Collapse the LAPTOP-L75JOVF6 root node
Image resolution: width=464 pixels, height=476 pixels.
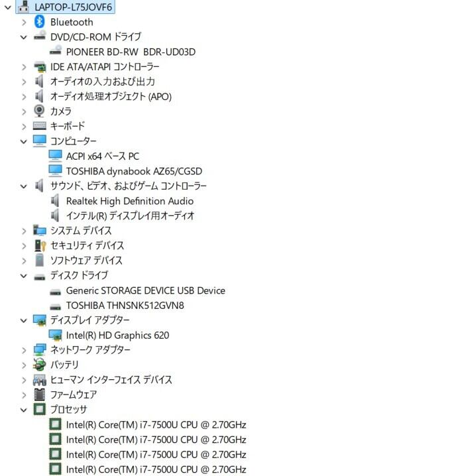(x=8, y=7)
